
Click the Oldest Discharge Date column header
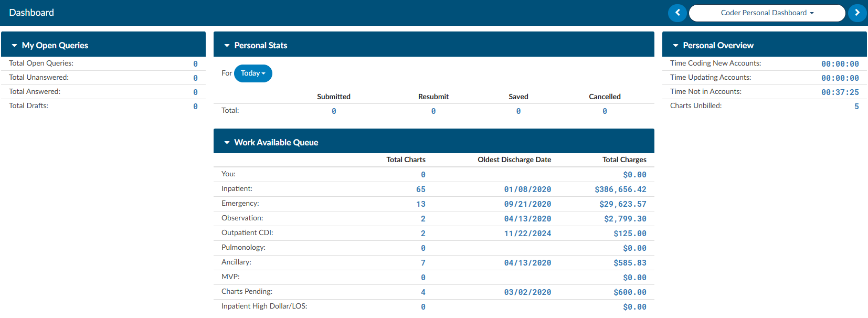[514, 160]
